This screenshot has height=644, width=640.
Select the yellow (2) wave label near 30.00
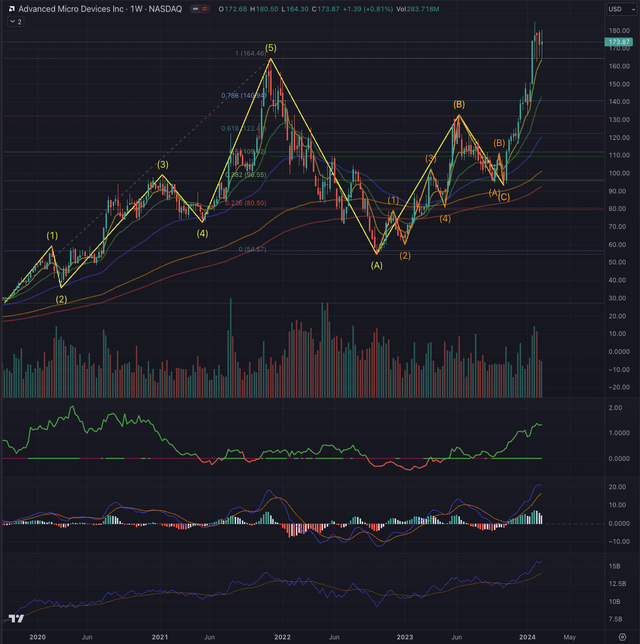(x=61, y=299)
